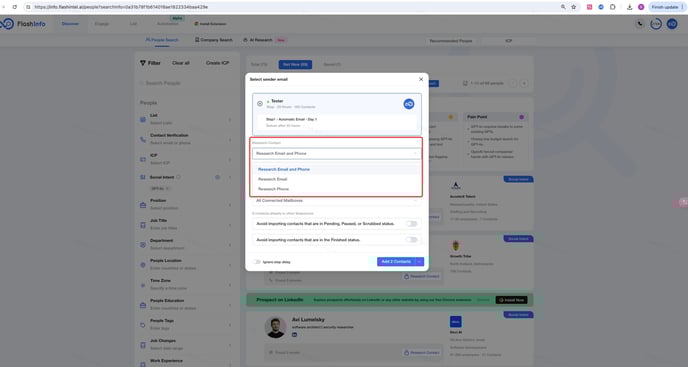Open the user profile avatar menu
688x367 pixels.
tap(672, 24)
